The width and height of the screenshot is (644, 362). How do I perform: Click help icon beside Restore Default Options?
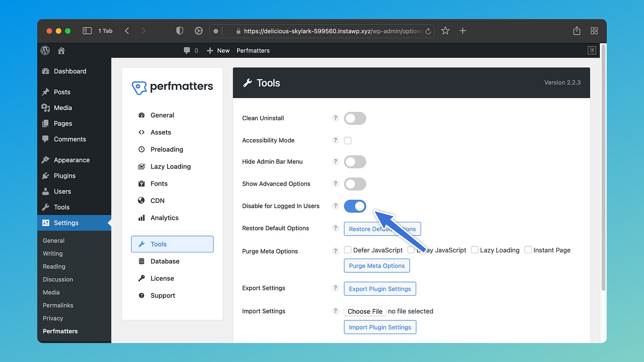[335, 228]
